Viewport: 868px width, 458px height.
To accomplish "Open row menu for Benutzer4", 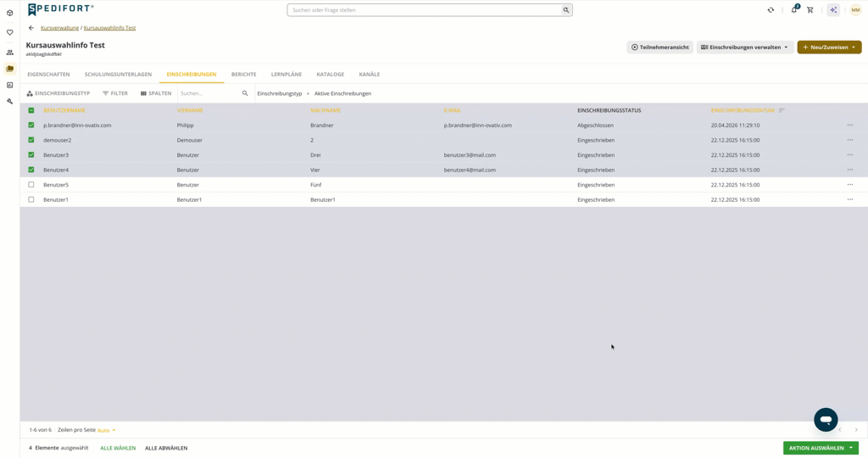I will [849, 170].
